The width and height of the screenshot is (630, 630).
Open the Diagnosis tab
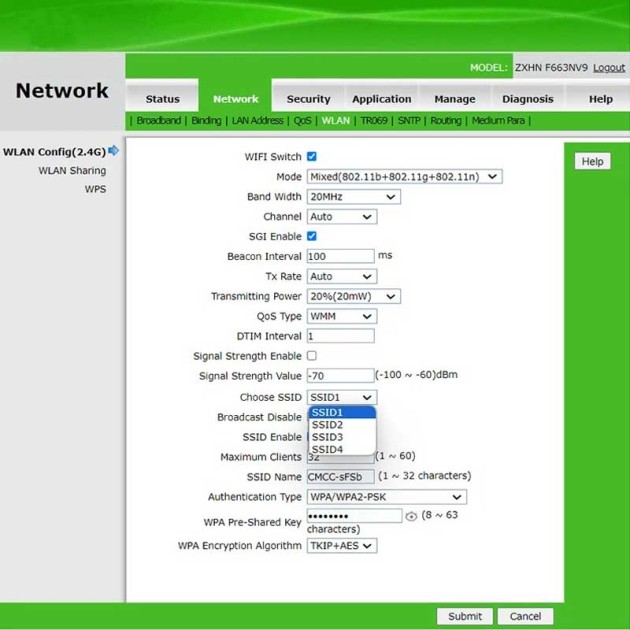[527, 99]
